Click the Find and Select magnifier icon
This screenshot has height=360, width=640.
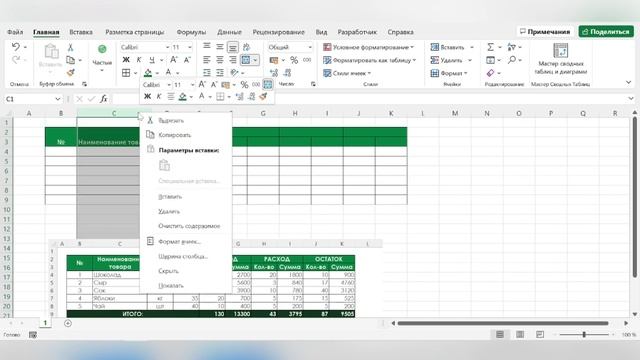511,60
